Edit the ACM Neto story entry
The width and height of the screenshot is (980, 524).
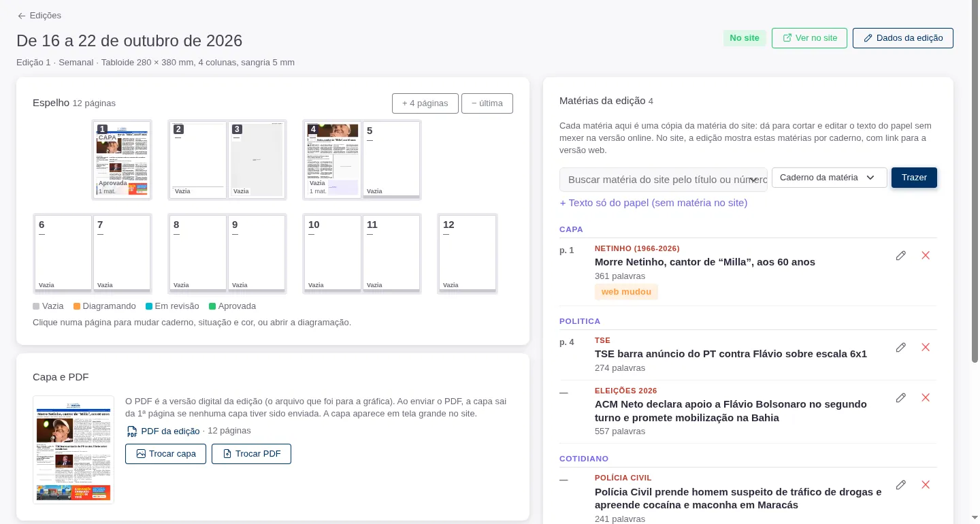pyautogui.click(x=901, y=397)
